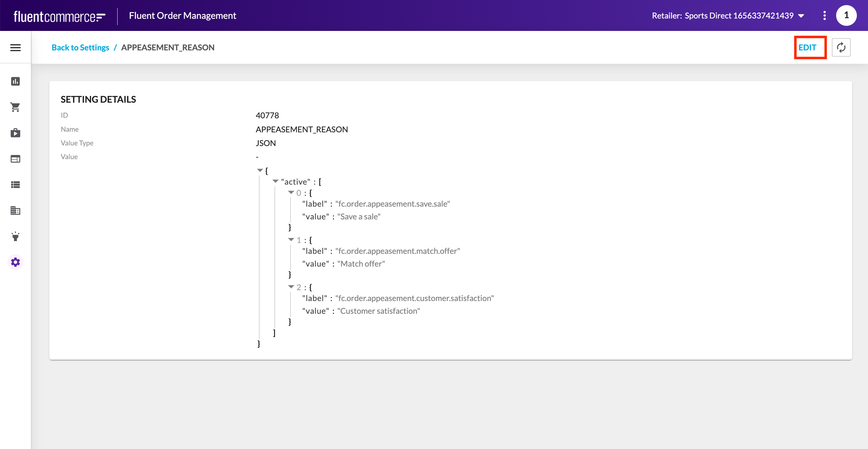This screenshot has height=449, width=868.
Task: Open the settings gear in sidebar
Action: [16, 262]
